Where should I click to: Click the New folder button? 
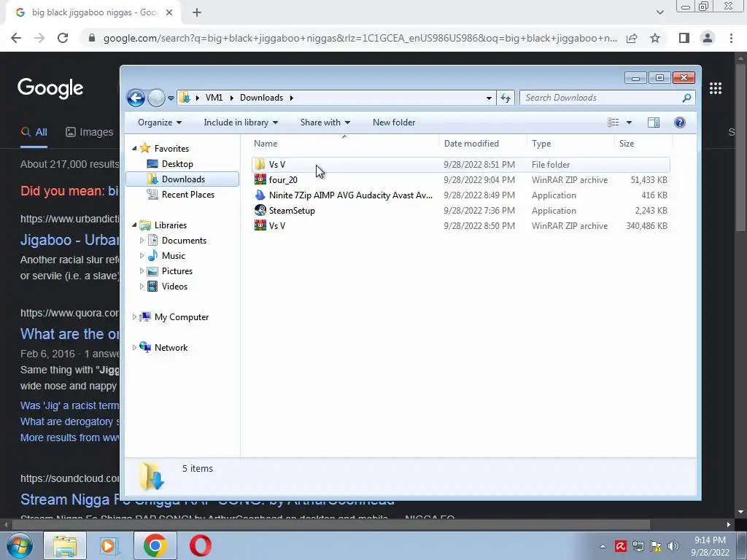(394, 122)
